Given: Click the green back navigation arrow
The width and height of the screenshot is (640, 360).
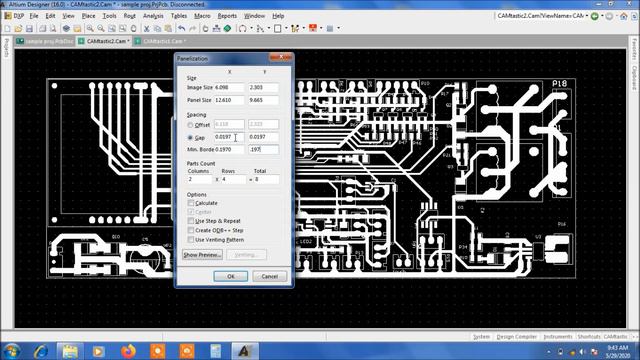Looking at the screenshot, I should (x=595, y=16).
